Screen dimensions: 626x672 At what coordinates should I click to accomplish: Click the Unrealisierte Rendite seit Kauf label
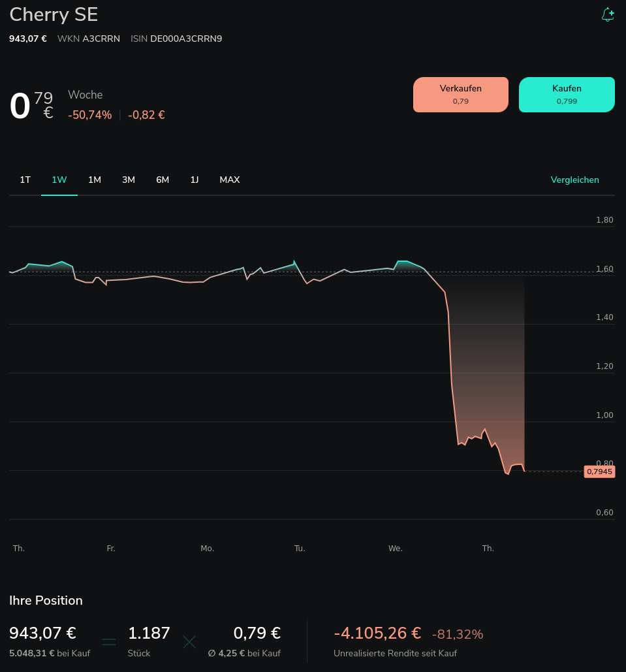pos(395,654)
